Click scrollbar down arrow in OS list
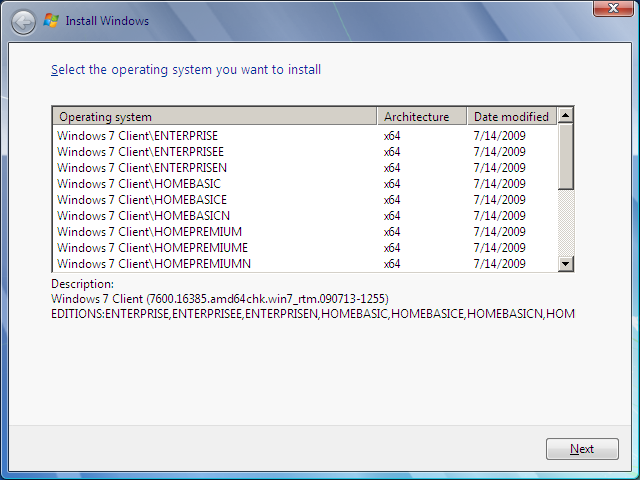Viewport: 640px width, 480px height. click(x=565, y=264)
